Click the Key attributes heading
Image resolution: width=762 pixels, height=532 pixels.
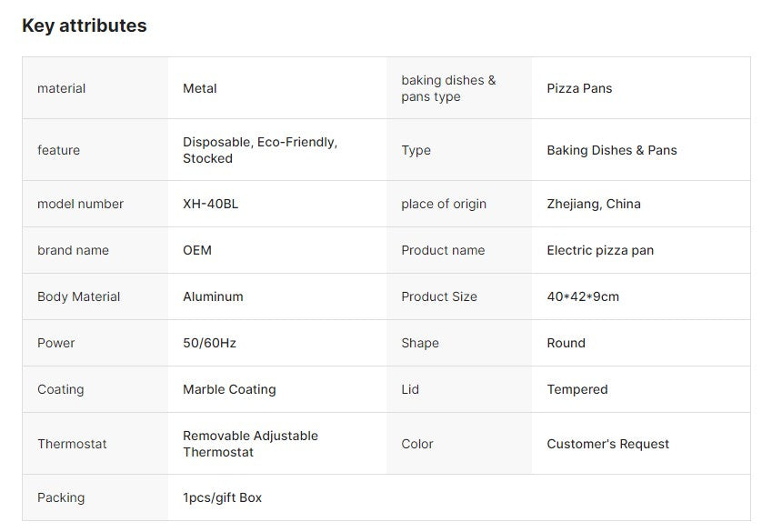[x=84, y=25]
